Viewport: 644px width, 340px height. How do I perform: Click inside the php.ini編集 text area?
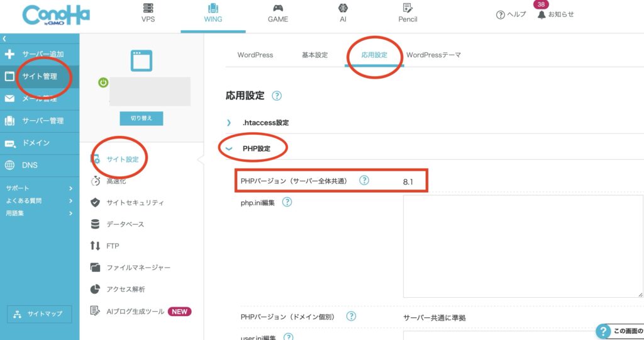click(x=522, y=246)
